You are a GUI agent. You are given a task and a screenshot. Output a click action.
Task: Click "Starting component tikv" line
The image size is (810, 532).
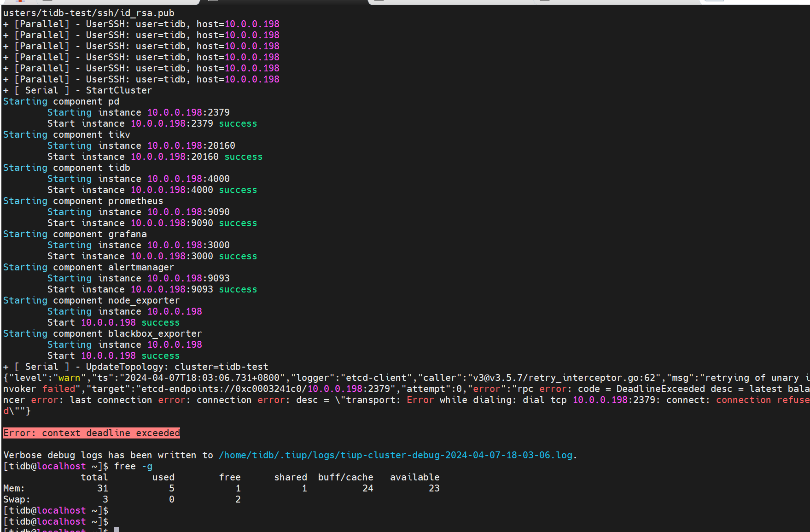[67, 134]
